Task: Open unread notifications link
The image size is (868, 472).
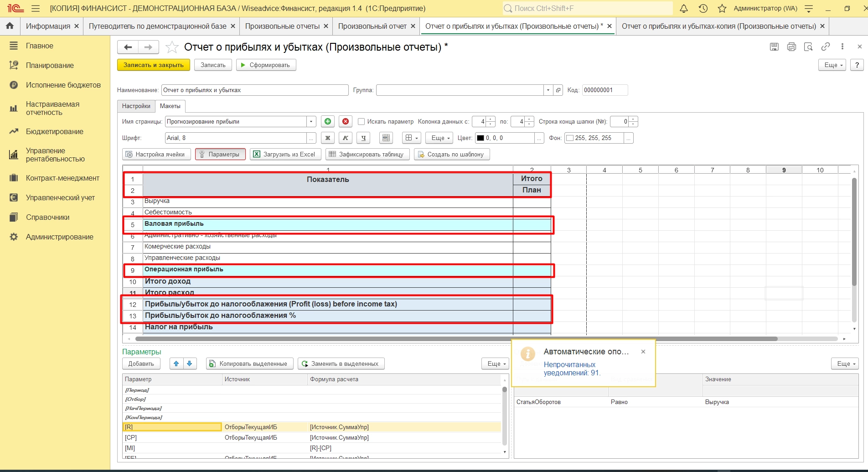Action: (x=571, y=368)
